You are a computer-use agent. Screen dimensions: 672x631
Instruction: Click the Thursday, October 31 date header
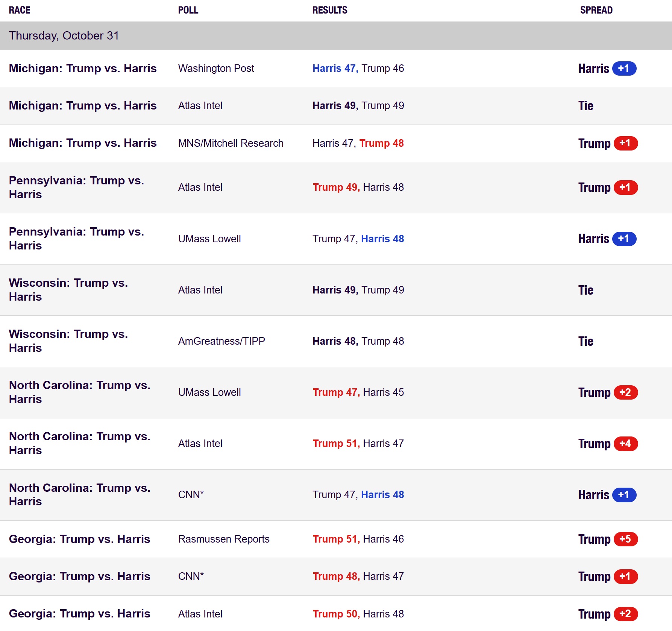[64, 36]
